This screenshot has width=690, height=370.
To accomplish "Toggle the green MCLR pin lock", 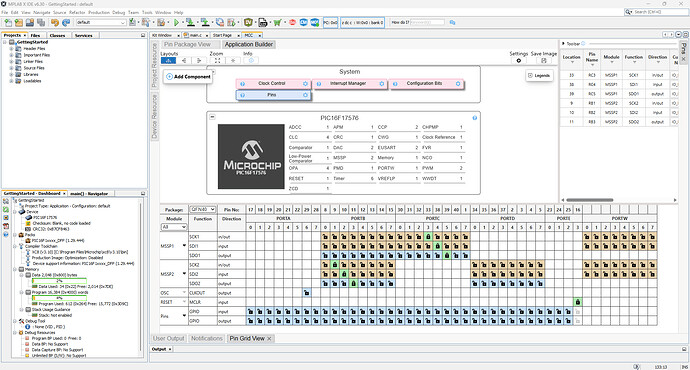I will 578,302.
